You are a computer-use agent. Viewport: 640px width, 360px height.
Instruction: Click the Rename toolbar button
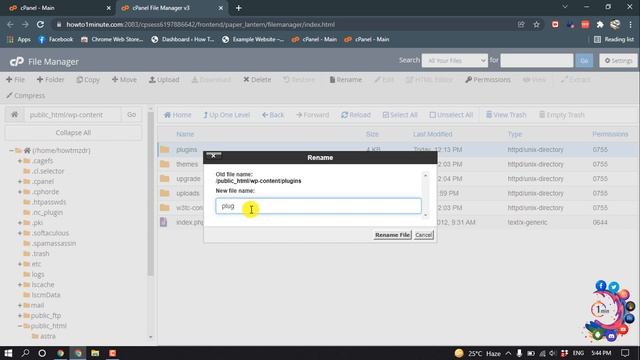345,80
